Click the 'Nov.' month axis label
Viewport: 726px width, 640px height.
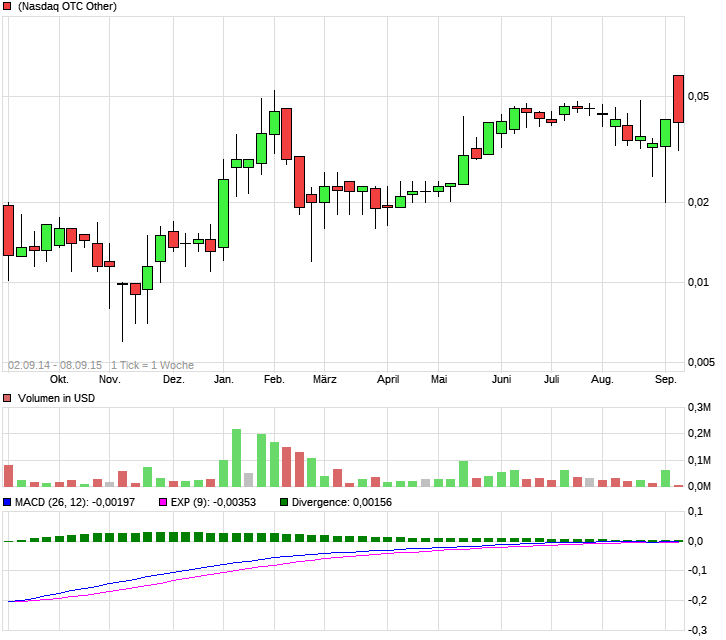(110, 380)
